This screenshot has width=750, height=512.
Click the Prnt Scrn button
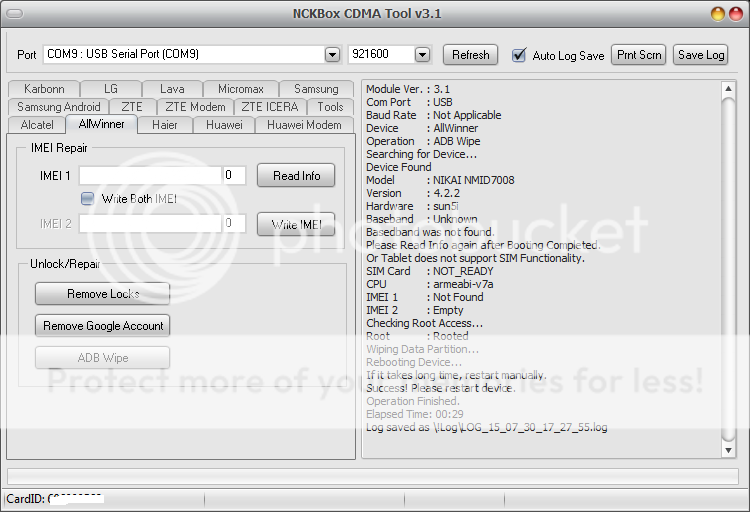pos(639,55)
